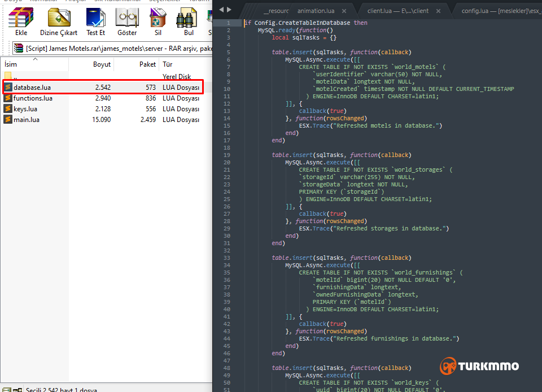Click the next tab arrow in Sublime
The image size is (542, 392).
click(229, 10)
